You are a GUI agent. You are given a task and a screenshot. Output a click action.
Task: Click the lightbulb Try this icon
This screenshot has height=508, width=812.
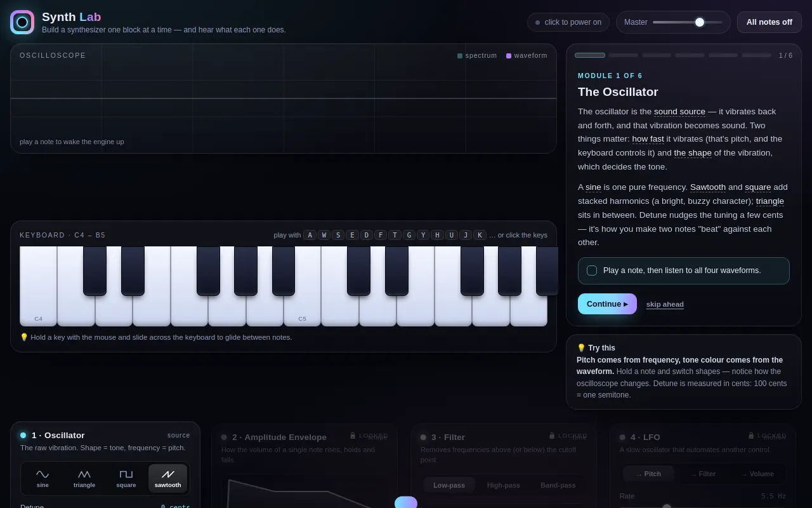click(581, 348)
